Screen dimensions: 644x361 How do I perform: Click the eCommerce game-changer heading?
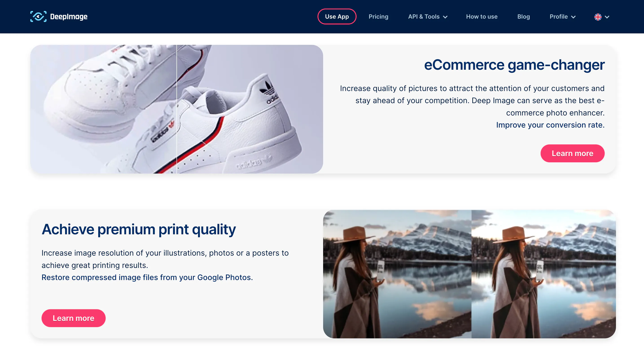click(514, 65)
